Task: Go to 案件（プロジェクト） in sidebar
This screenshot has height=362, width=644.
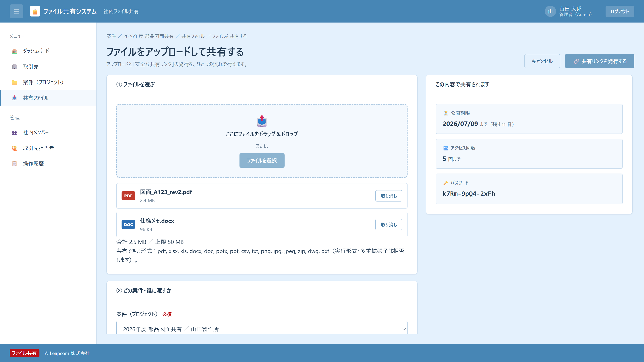Action: pos(49,82)
